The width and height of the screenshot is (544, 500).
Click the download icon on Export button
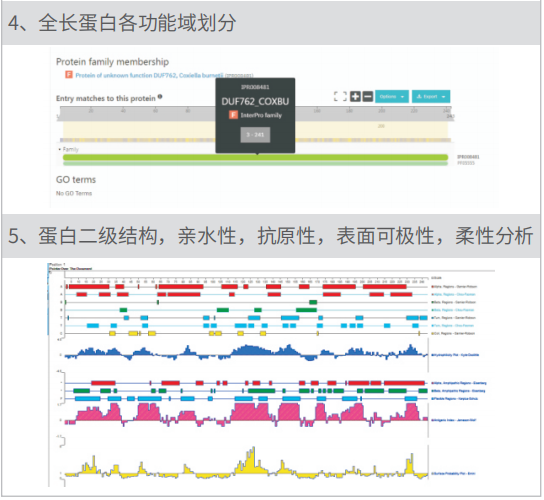pyautogui.click(x=419, y=97)
